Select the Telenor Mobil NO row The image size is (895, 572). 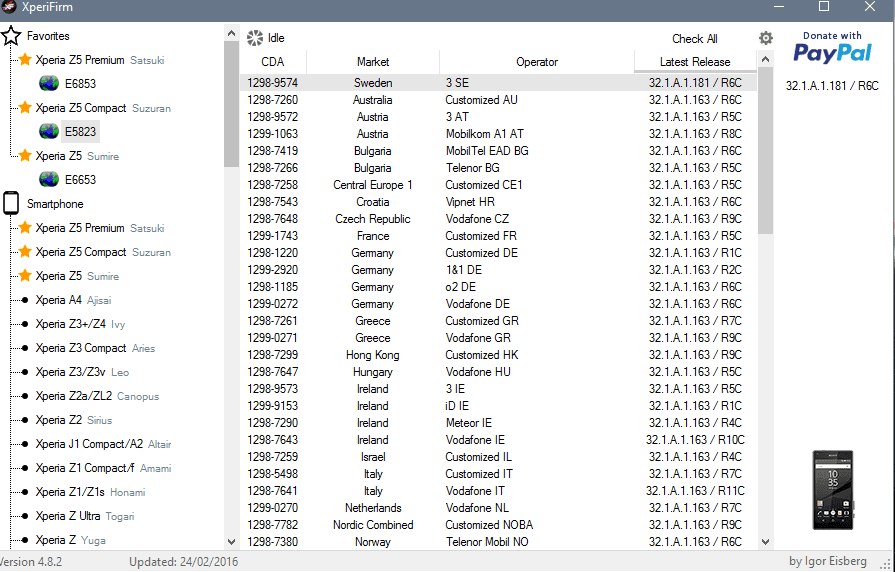[498, 542]
